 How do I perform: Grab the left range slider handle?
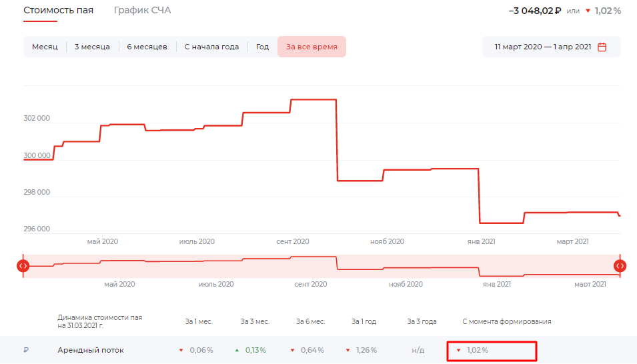(23, 266)
